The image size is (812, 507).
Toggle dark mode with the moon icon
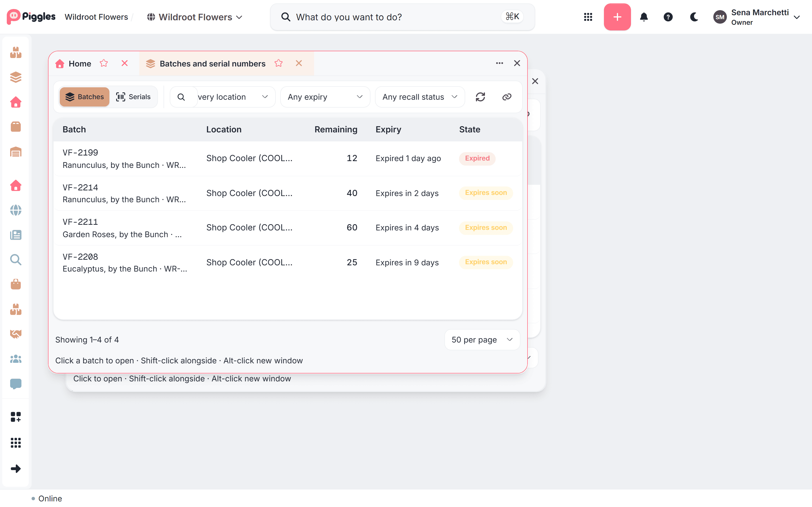click(x=694, y=17)
